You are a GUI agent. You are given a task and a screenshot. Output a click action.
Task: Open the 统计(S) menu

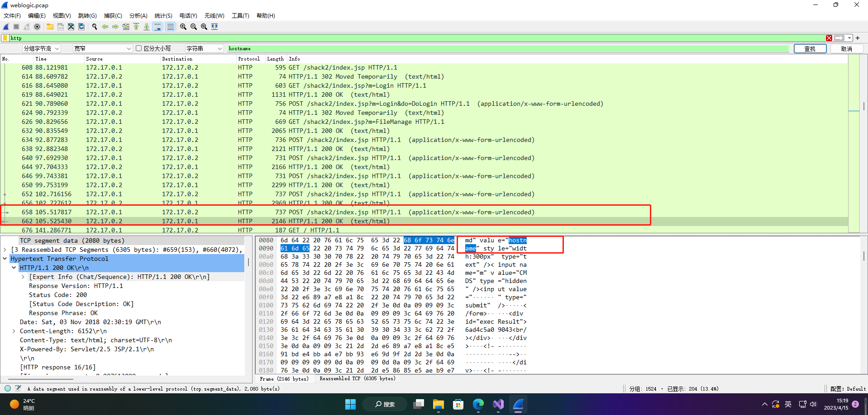coord(163,15)
